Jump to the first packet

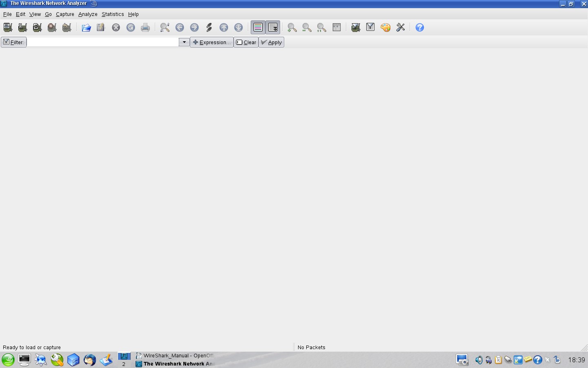point(224,27)
